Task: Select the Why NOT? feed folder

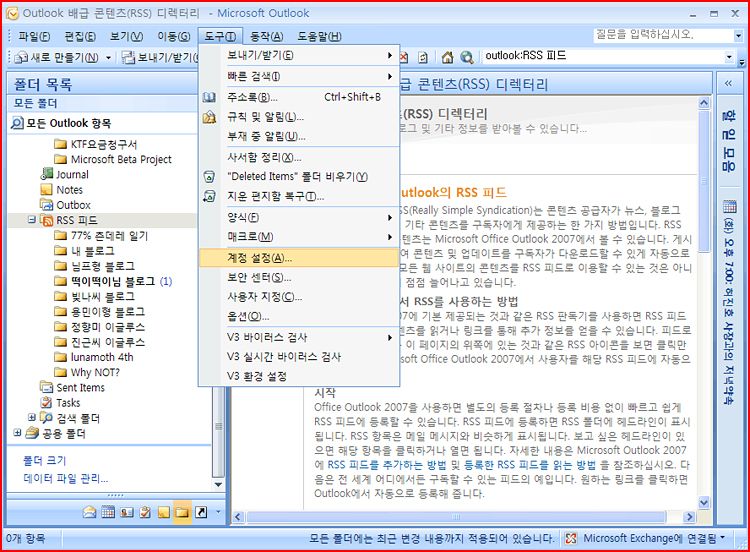Action: coord(95,372)
